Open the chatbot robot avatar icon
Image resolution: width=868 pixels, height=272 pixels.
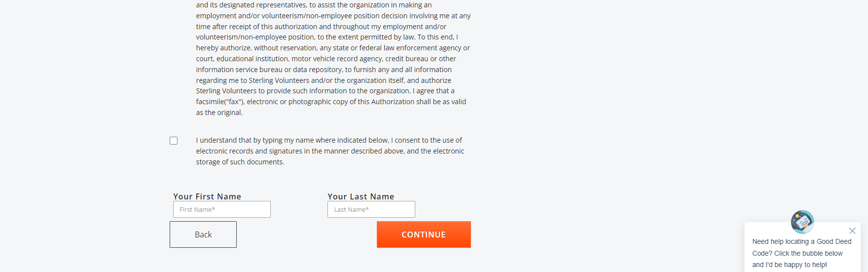coord(802,222)
